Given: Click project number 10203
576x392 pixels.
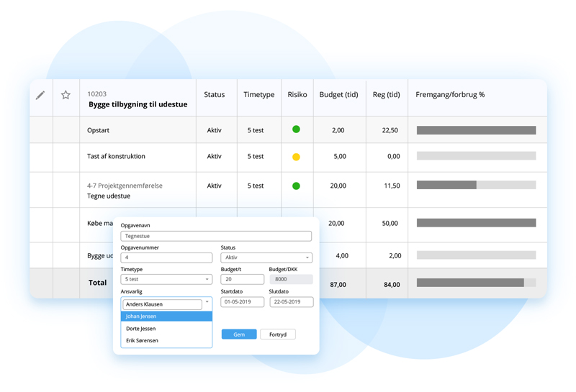Looking at the screenshot, I should 96,94.
